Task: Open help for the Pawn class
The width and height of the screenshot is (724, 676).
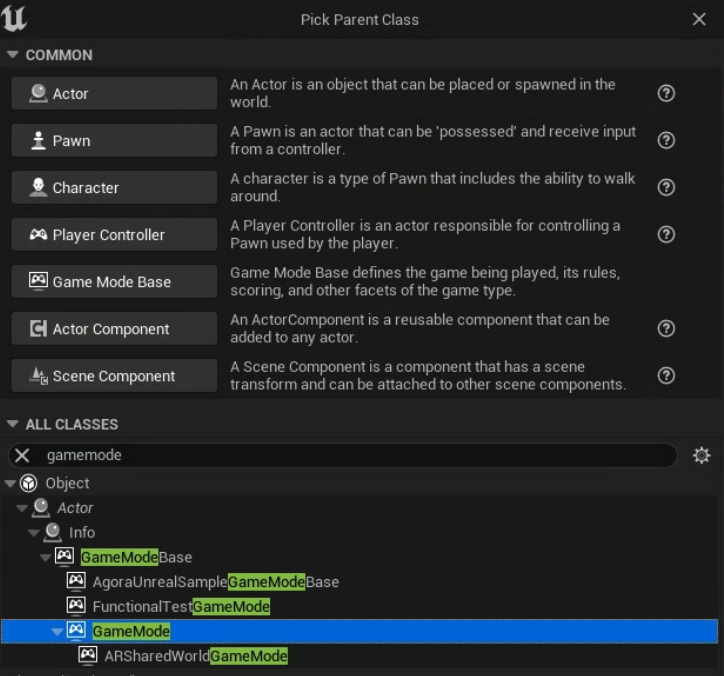Action: [666, 140]
